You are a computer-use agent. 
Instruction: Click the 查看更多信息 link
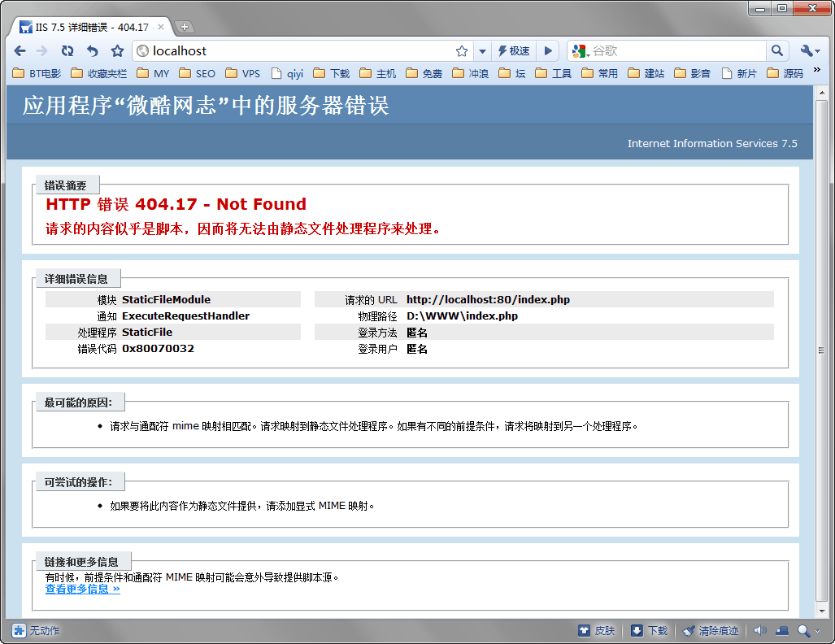tap(82, 590)
